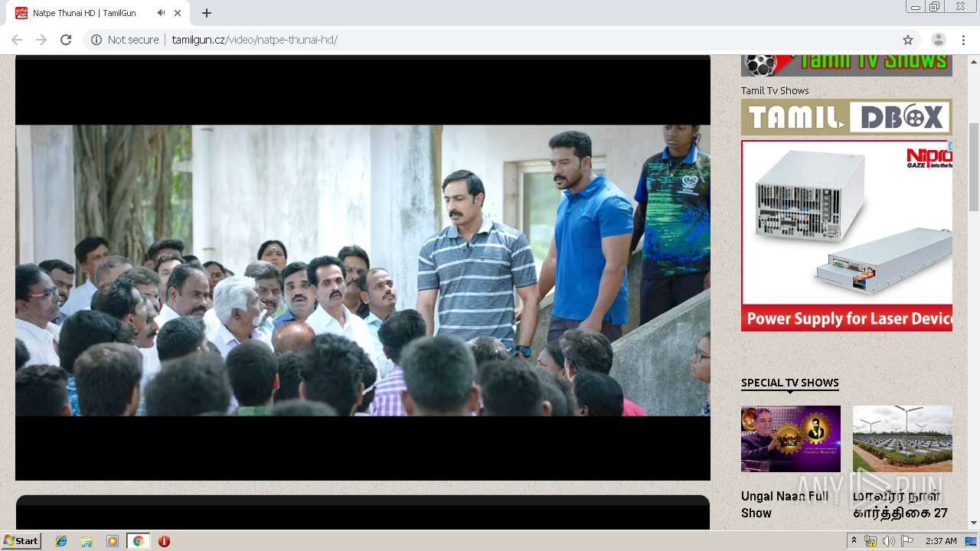980x551 pixels.
Task: Click the scrollbar down arrow
Action: [974, 523]
